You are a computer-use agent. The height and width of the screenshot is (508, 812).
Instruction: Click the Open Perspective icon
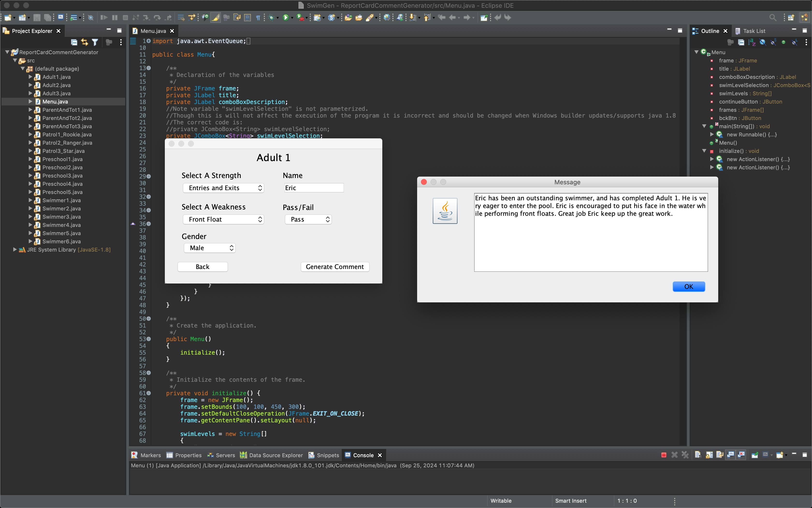[x=791, y=17]
